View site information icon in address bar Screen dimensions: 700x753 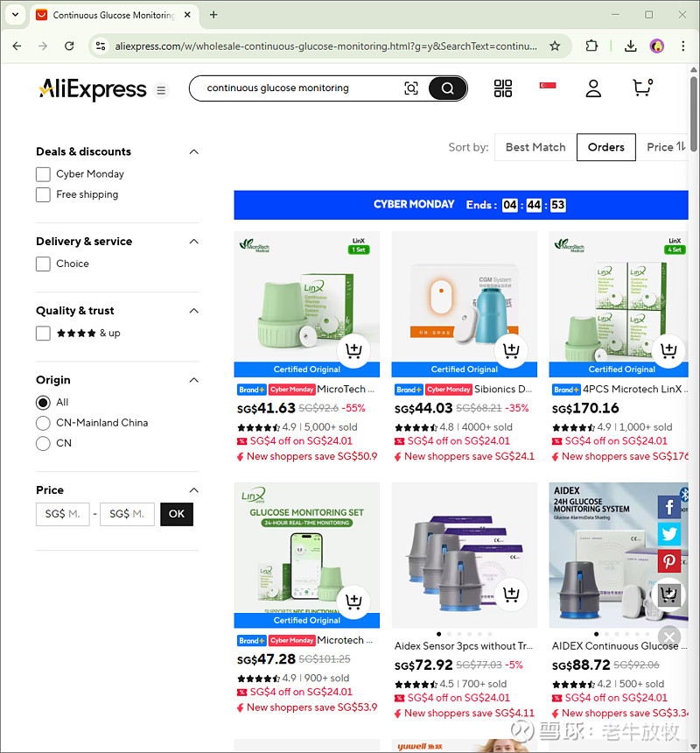[x=101, y=46]
